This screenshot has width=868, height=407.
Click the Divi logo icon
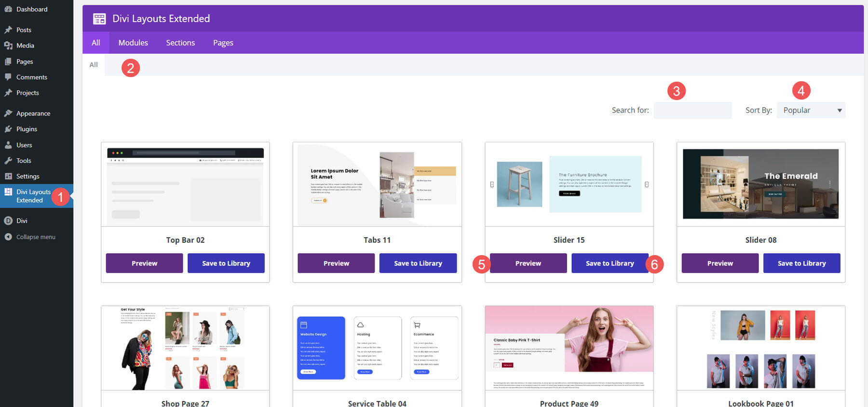(x=8, y=221)
